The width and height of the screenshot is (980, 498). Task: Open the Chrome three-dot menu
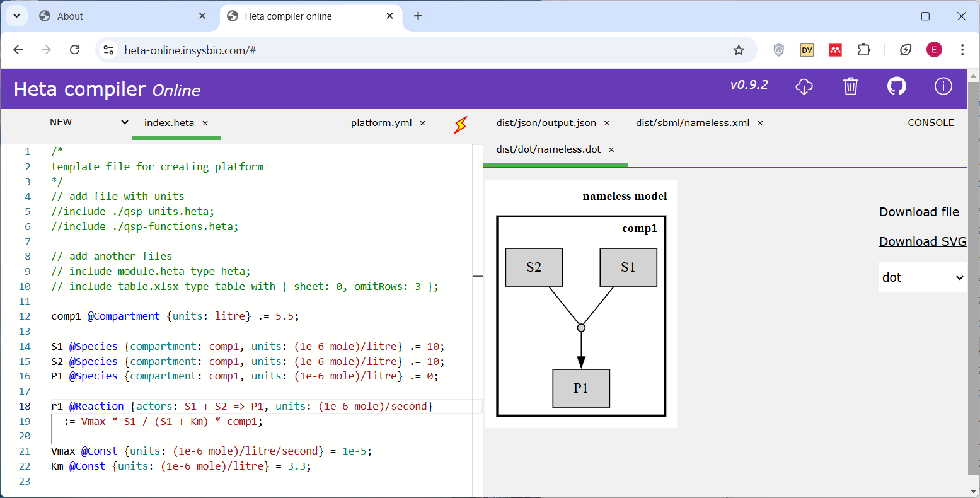tap(962, 50)
